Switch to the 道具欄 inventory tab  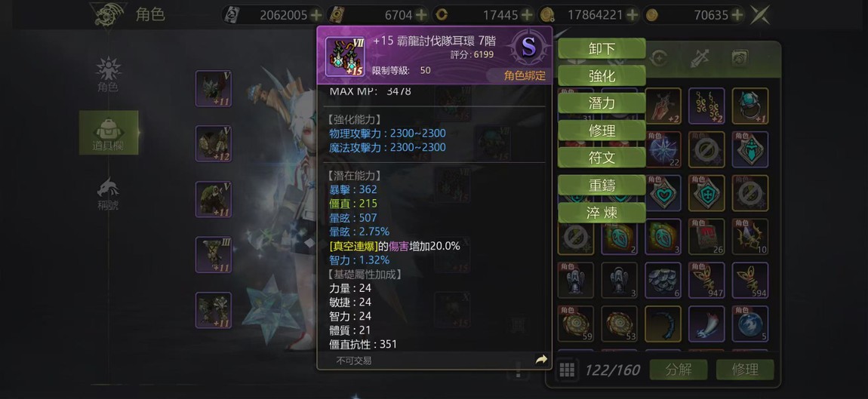click(x=109, y=133)
